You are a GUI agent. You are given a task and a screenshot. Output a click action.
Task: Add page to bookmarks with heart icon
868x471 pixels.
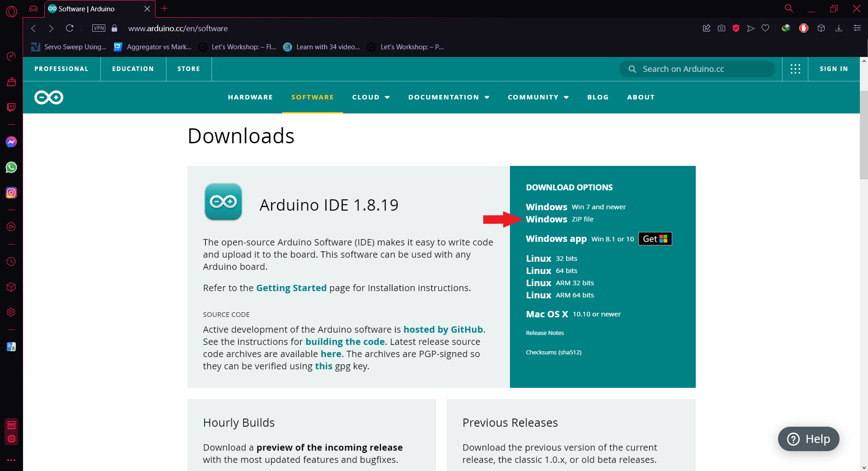pyautogui.click(x=765, y=28)
